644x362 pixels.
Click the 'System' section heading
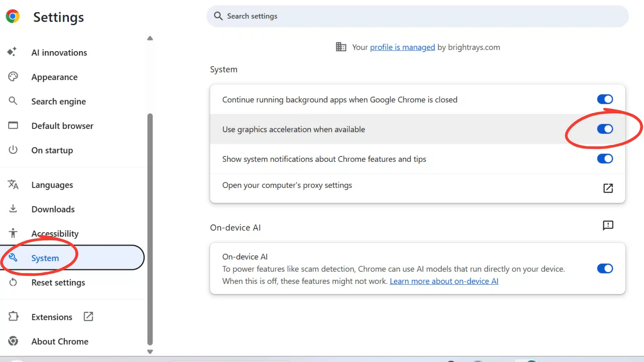(x=224, y=69)
